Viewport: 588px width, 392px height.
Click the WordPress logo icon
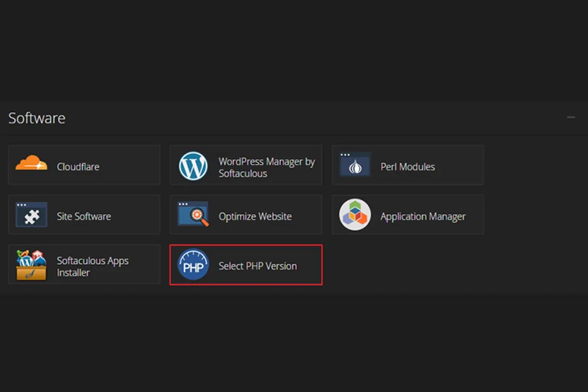(193, 166)
